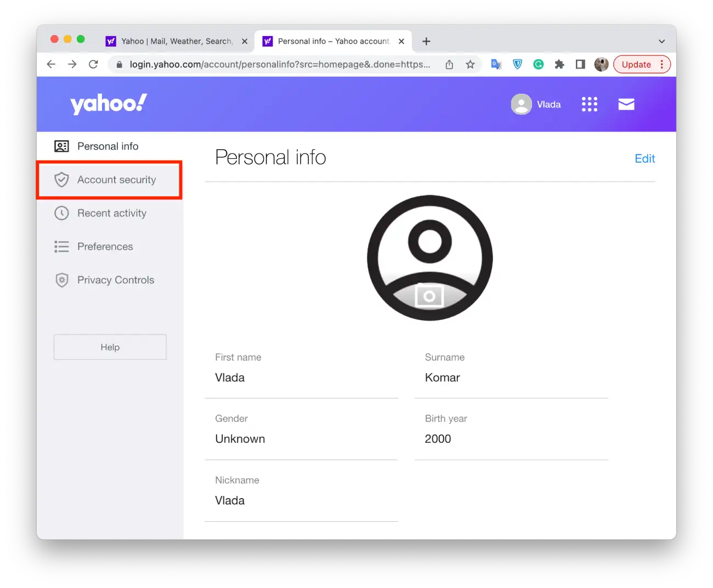Select the Personal info – Yahoo account tab
Screen dimensions: 713x588
pyautogui.click(x=333, y=41)
